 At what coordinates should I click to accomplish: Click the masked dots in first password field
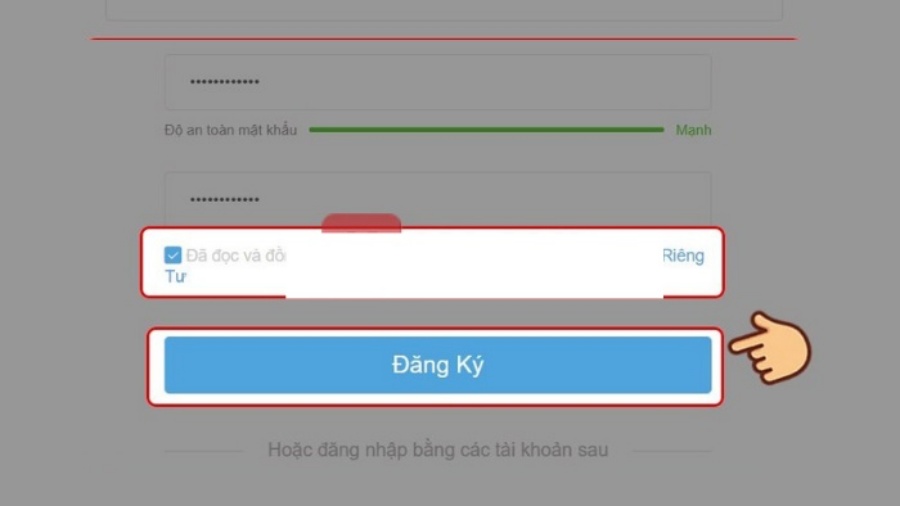click(x=224, y=82)
